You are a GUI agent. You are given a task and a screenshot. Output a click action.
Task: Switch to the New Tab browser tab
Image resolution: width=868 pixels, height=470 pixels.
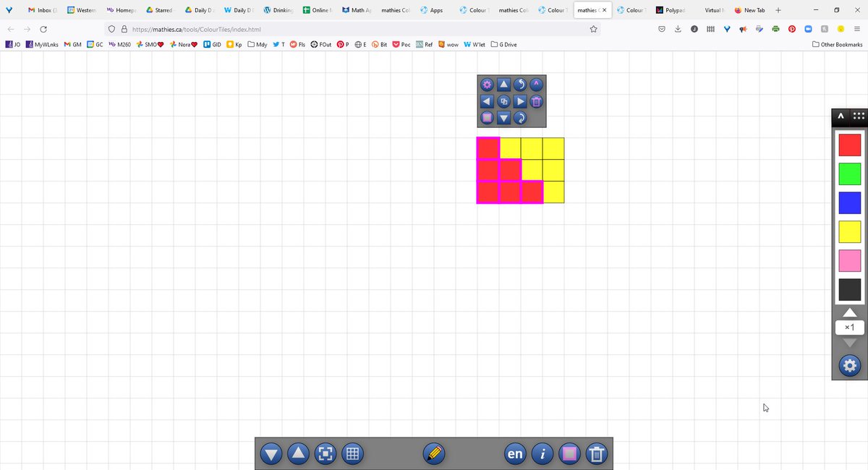pos(749,10)
